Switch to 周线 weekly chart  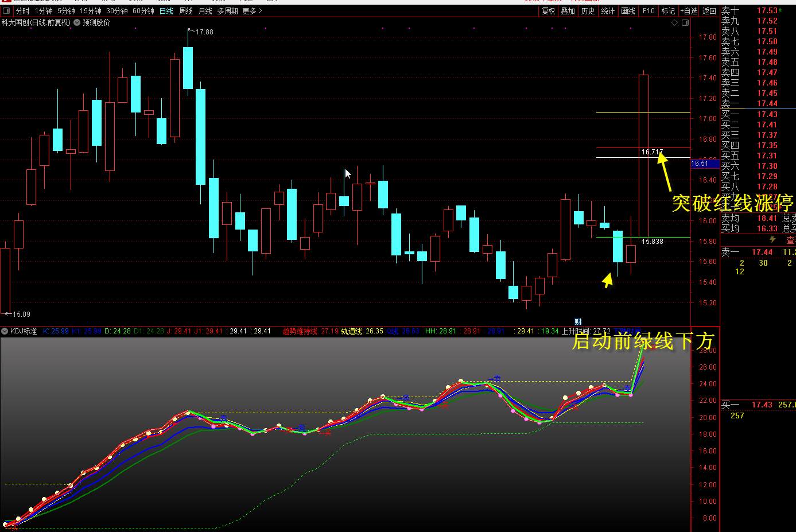(186, 11)
